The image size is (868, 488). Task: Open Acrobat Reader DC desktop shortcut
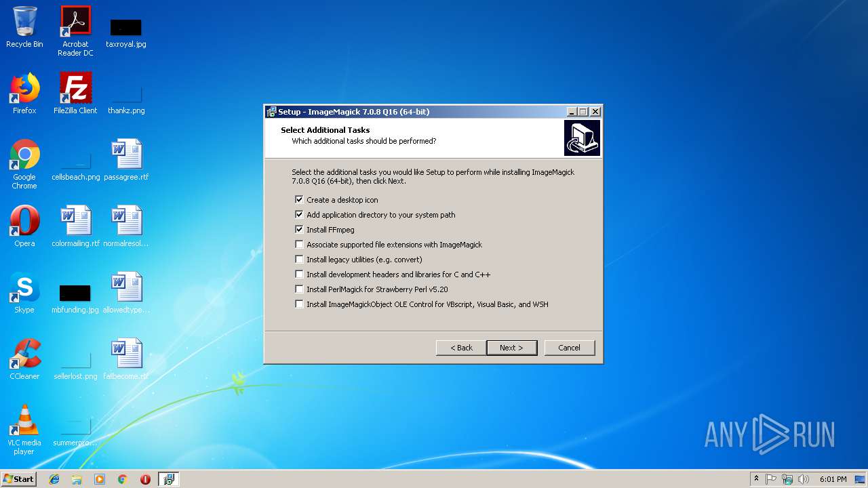coord(75,31)
